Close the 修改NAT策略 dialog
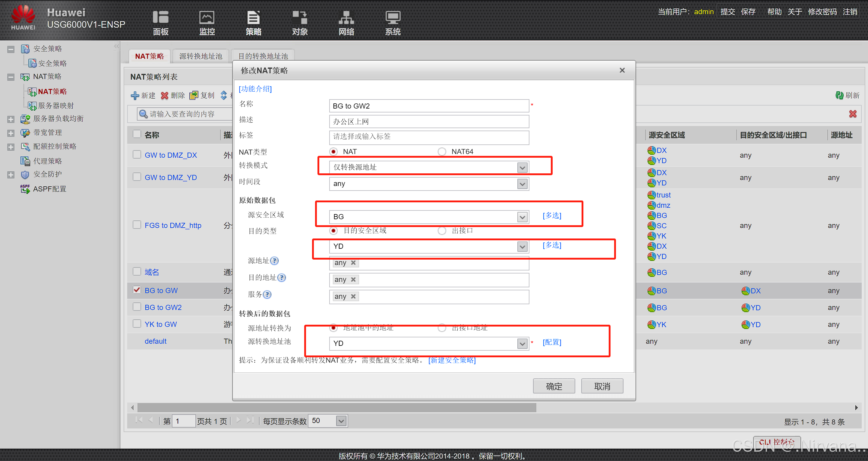The height and width of the screenshot is (461, 868). coord(622,70)
